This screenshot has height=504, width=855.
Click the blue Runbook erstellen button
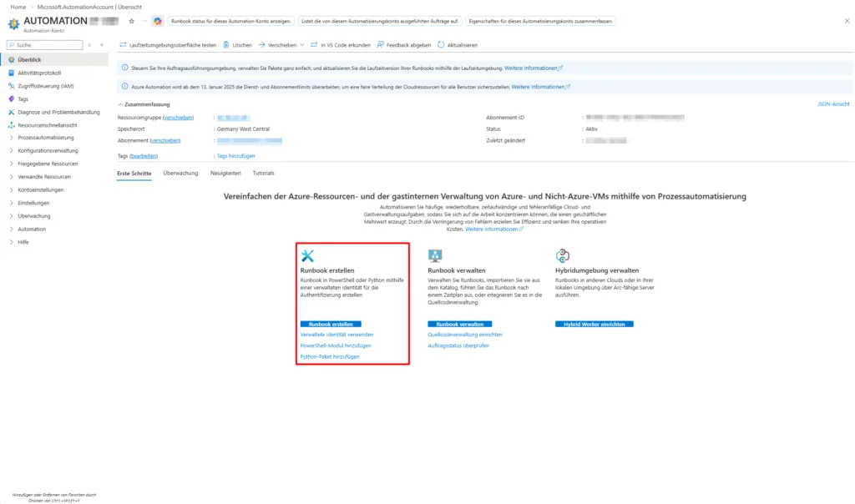pyautogui.click(x=331, y=324)
